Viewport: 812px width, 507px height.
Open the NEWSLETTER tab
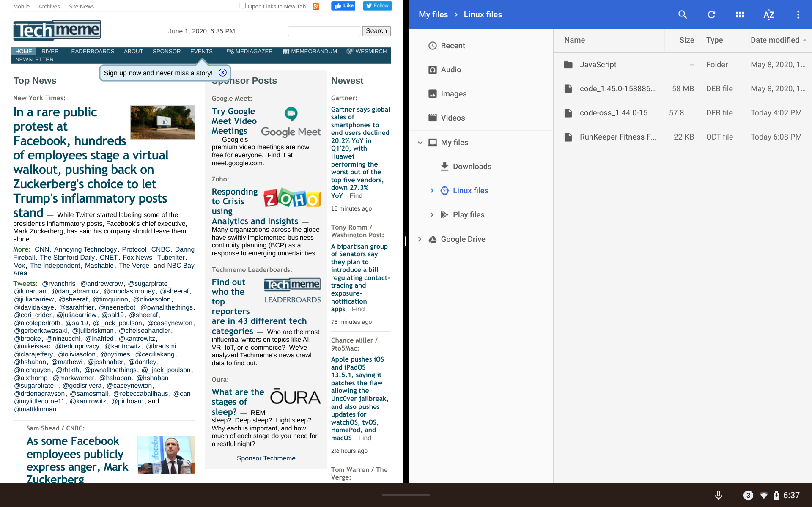pyautogui.click(x=34, y=59)
